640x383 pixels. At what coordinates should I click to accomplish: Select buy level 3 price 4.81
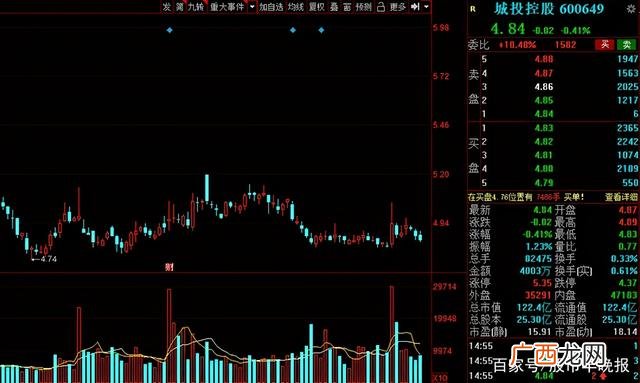[544, 155]
